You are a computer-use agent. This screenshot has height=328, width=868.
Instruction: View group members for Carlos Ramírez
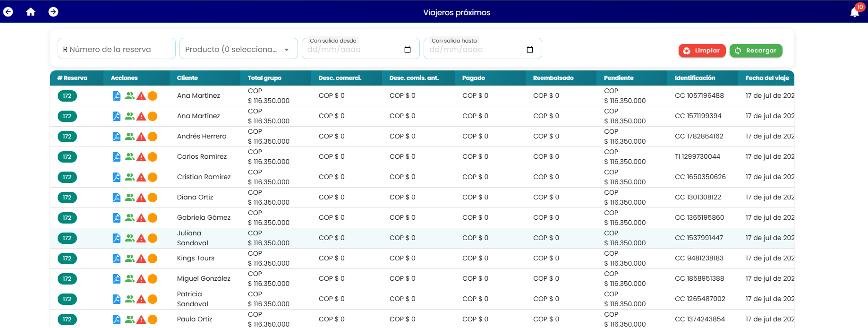click(x=130, y=157)
